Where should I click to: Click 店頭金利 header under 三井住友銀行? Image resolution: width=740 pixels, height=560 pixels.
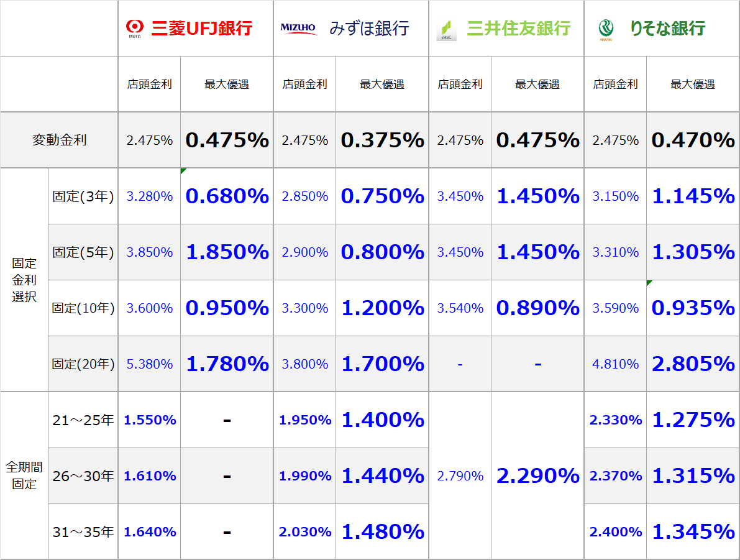(x=460, y=84)
